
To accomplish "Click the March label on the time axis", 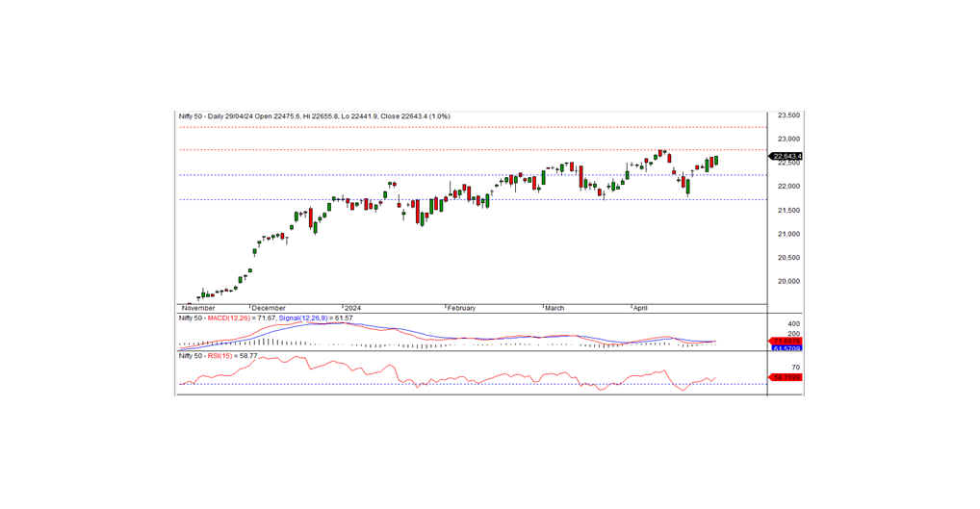I will click(x=554, y=308).
